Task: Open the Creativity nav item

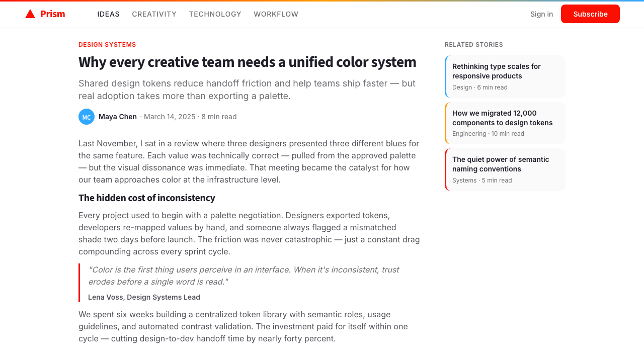Action: point(154,14)
